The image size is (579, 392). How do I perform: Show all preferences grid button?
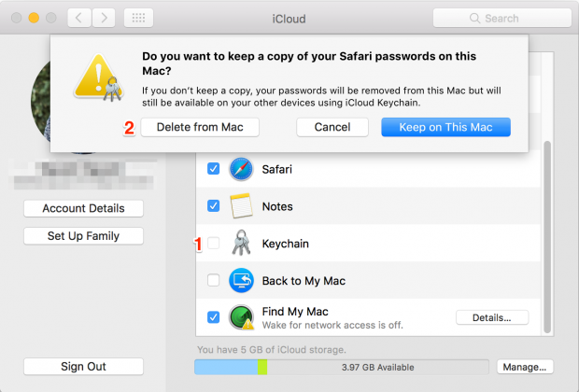pos(138,18)
